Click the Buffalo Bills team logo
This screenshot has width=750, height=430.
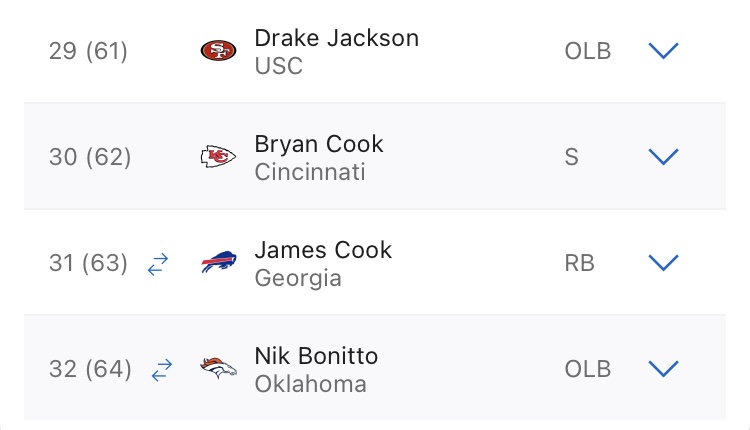[219, 263]
